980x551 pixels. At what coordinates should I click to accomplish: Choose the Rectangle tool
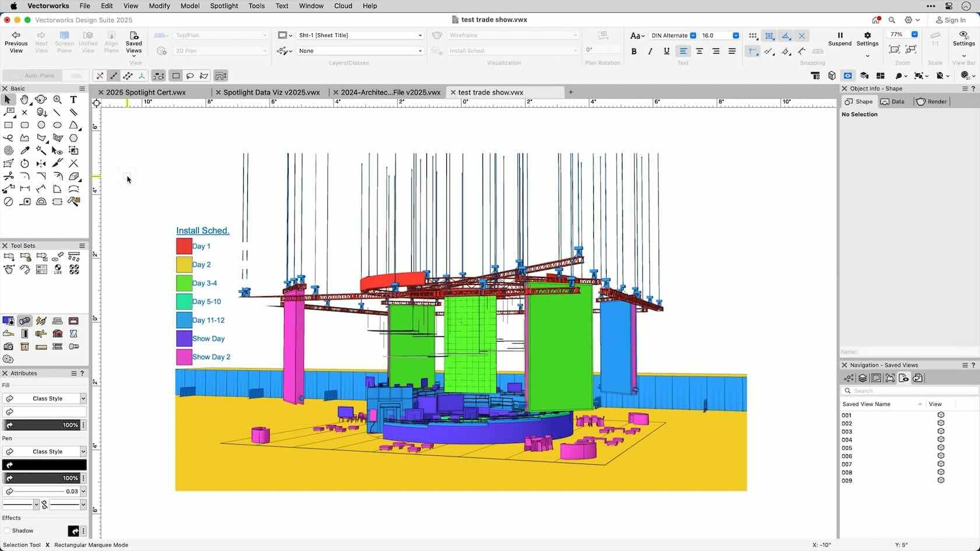(x=9, y=125)
